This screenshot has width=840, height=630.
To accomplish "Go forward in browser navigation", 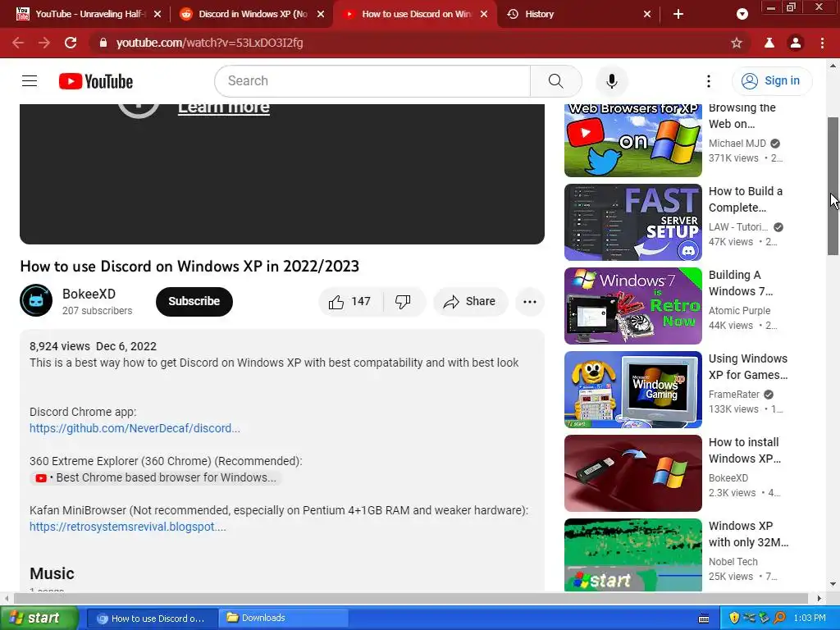I will [x=44, y=43].
